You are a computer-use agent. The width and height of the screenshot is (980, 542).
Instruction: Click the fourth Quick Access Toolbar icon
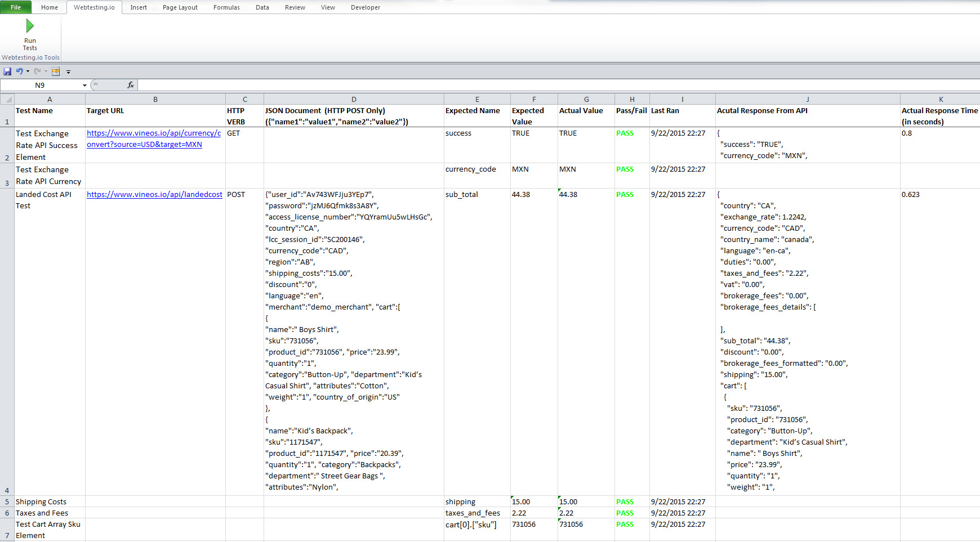tap(56, 71)
